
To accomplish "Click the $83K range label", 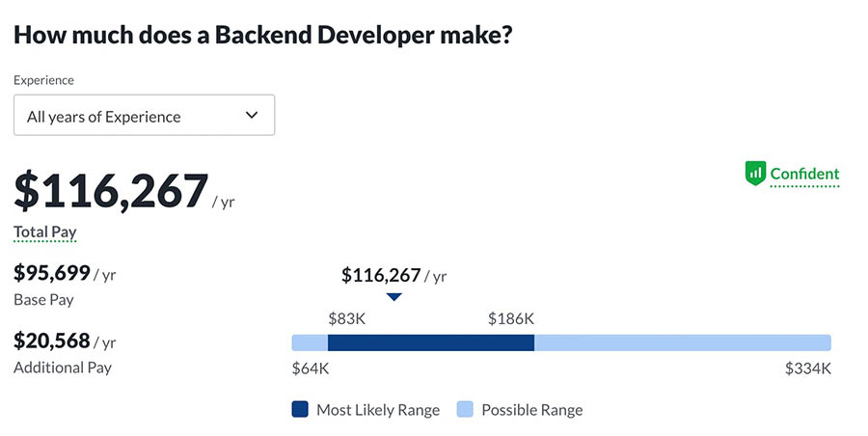I will pos(346,318).
